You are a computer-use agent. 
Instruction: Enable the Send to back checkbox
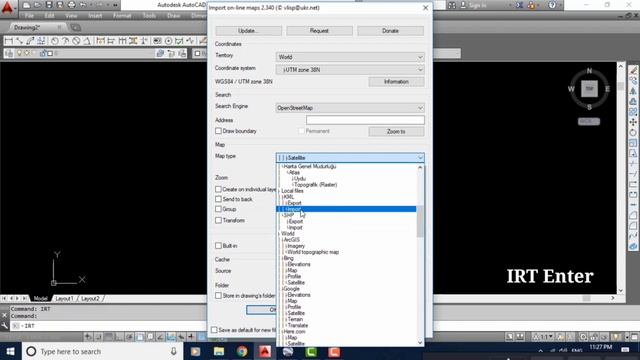(x=218, y=199)
